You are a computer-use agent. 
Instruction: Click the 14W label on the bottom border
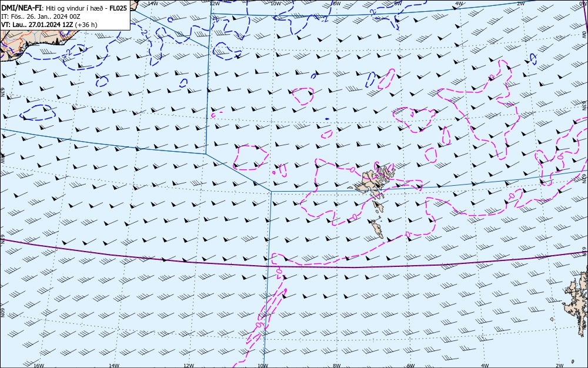point(114,366)
